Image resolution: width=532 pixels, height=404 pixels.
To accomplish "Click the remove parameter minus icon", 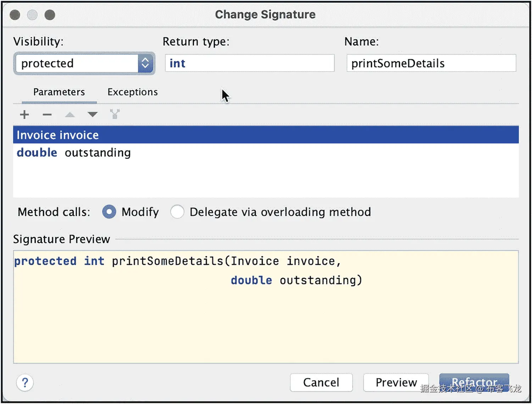I will (x=47, y=115).
